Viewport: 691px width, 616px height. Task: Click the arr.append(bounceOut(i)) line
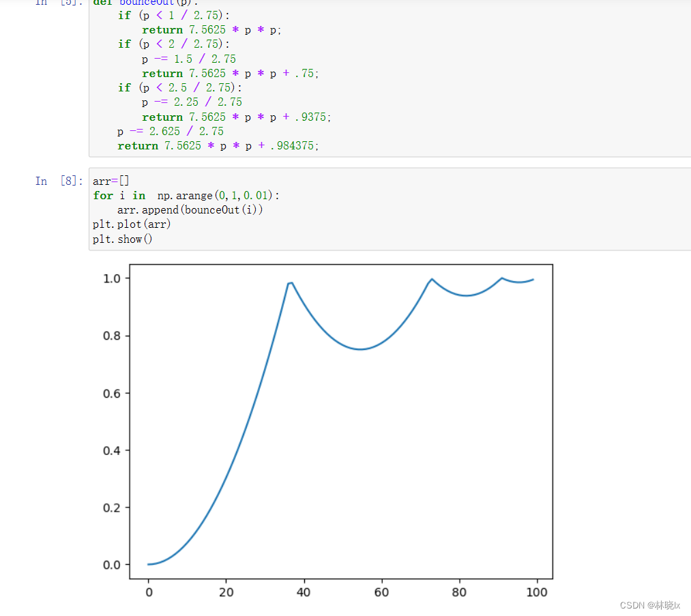190,210
